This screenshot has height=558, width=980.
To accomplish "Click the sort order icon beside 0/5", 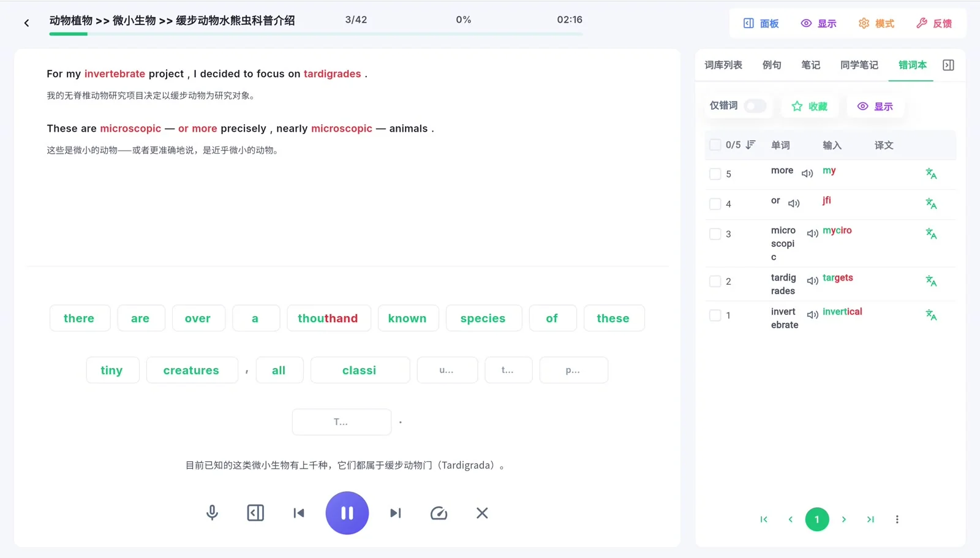I will click(750, 145).
